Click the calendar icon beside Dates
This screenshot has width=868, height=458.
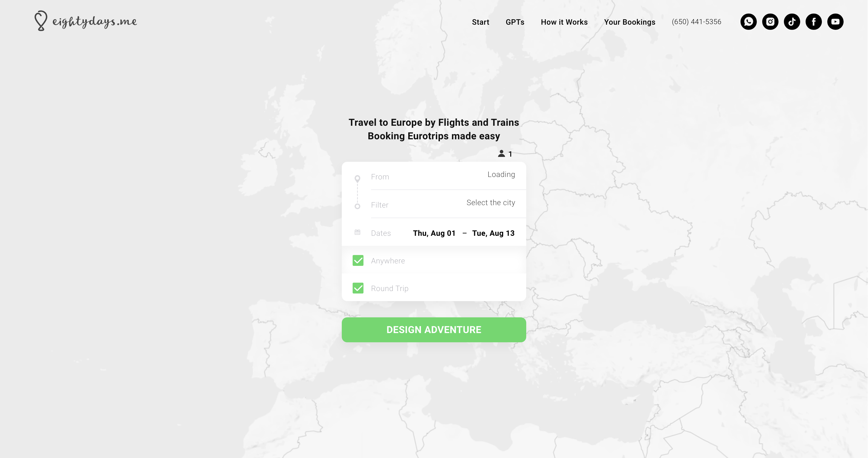pyautogui.click(x=358, y=232)
